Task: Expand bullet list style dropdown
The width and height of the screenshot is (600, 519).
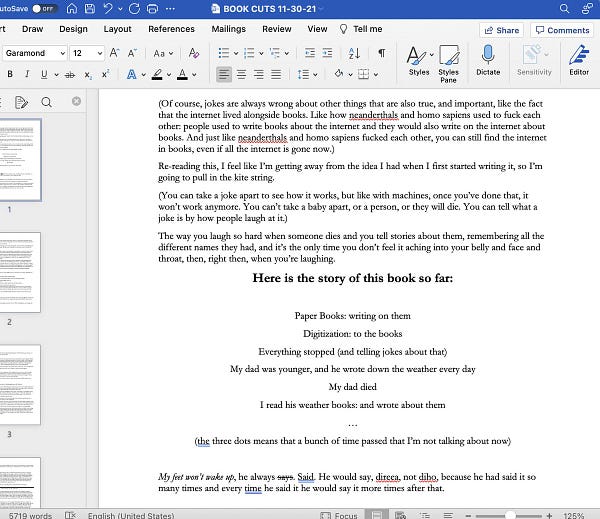Action: pyautogui.click(x=236, y=54)
